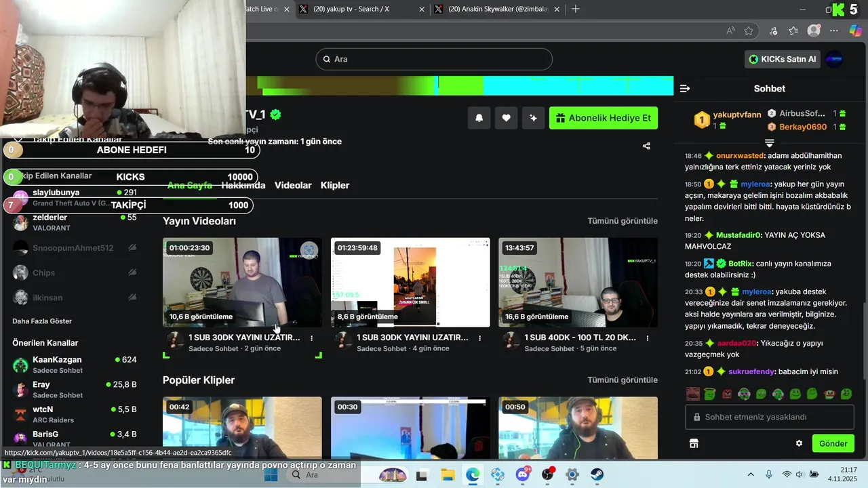Click the Gönder send button
This screenshot has height=488, width=868.
click(833, 443)
